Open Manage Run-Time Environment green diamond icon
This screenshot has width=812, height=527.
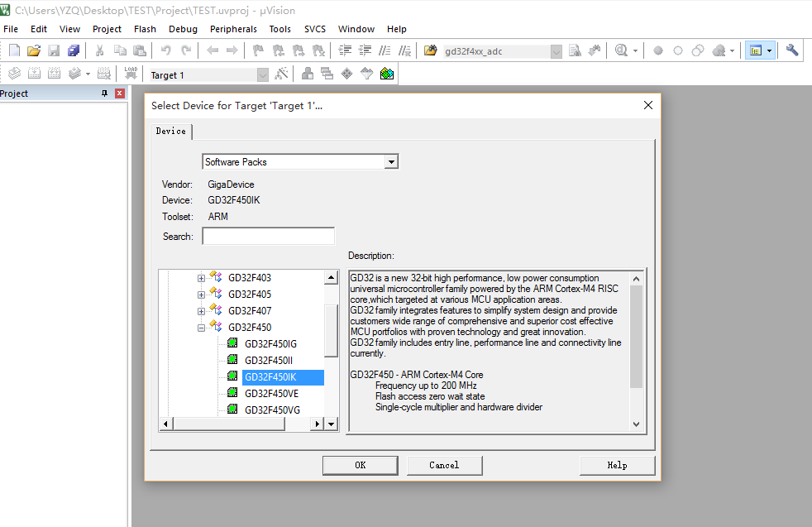pyautogui.click(x=347, y=74)
